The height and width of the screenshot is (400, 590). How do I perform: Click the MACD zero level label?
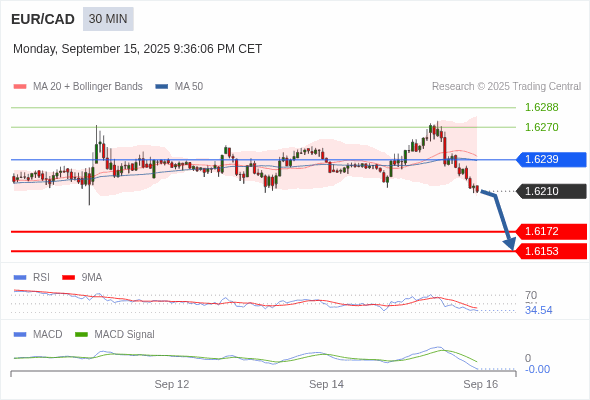[x=528, y=358]
